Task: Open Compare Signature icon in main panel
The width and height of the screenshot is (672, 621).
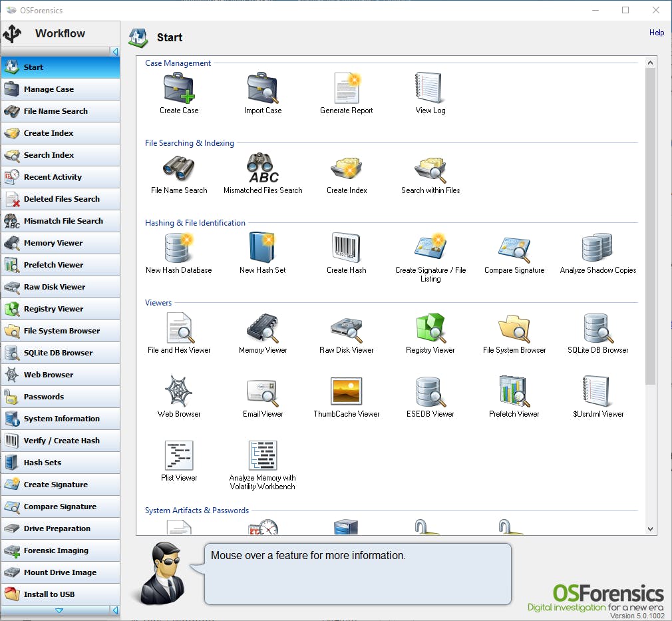Action: coord(514,249)
